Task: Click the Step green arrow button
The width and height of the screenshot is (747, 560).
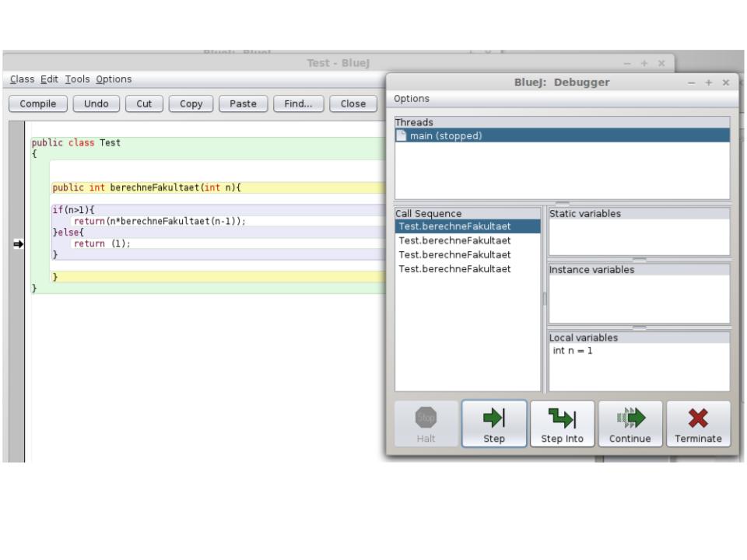Action: click(x=494, y=423)
